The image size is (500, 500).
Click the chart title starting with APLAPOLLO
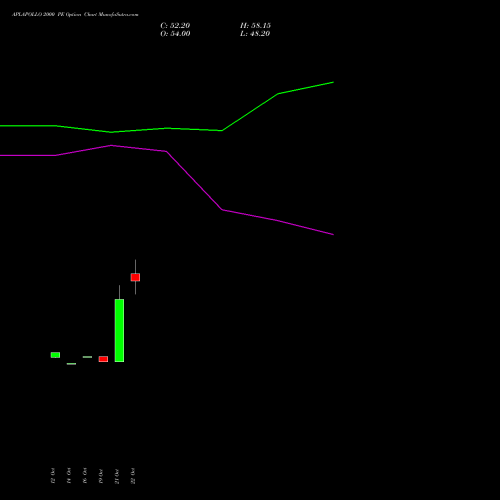(x=75, y=15)
